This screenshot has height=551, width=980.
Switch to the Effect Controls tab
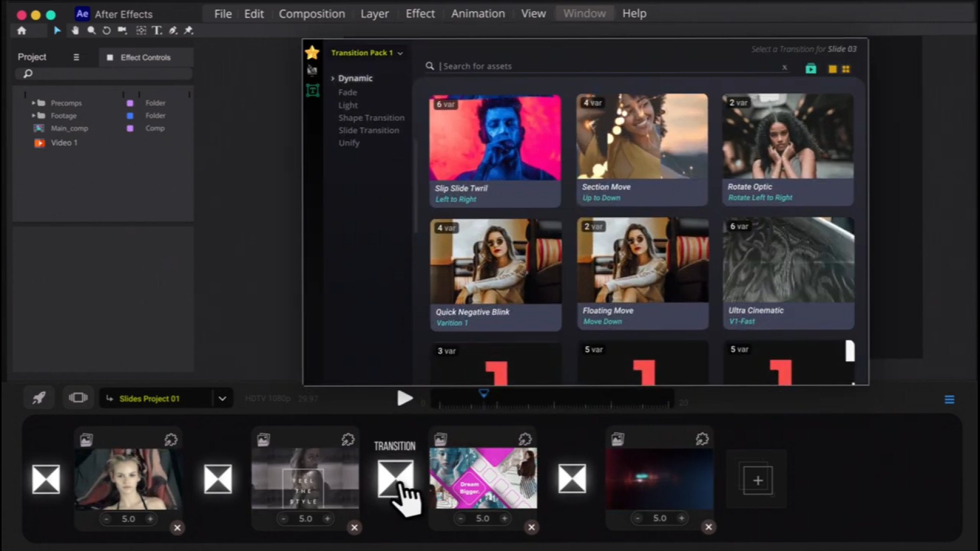(145, 57)
